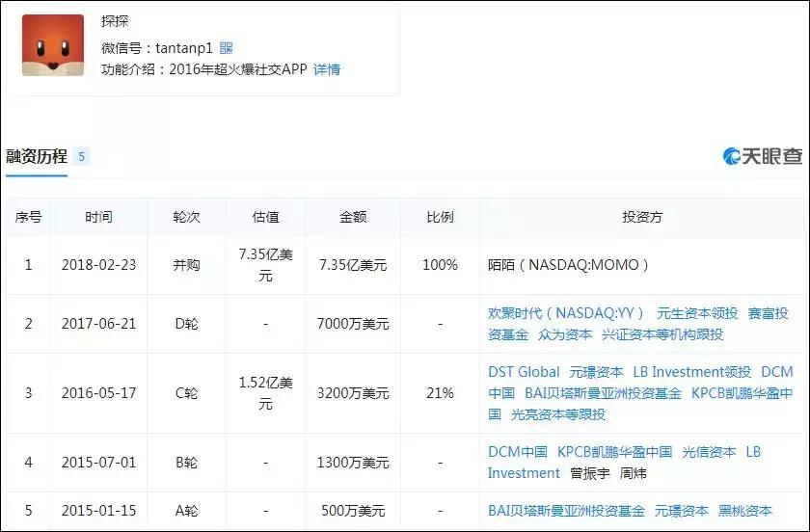Open investor link 光亮资本等跟投

[x=558, y=414]
